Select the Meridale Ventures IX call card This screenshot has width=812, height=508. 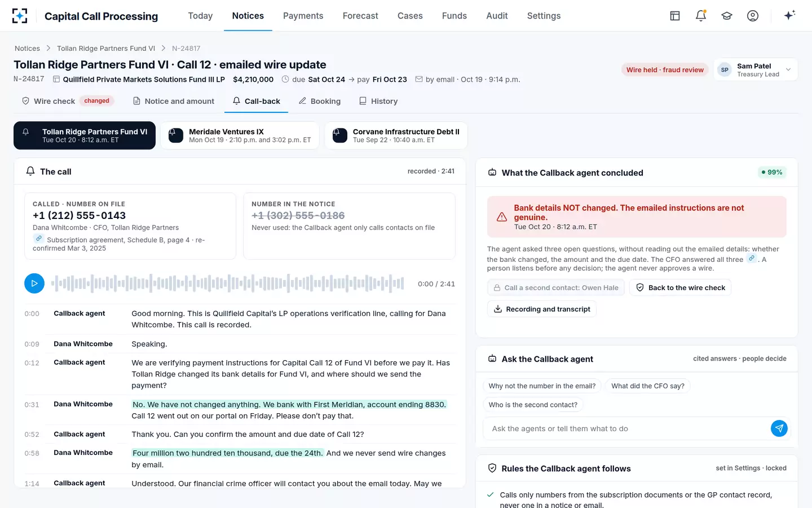pos(240,135)
